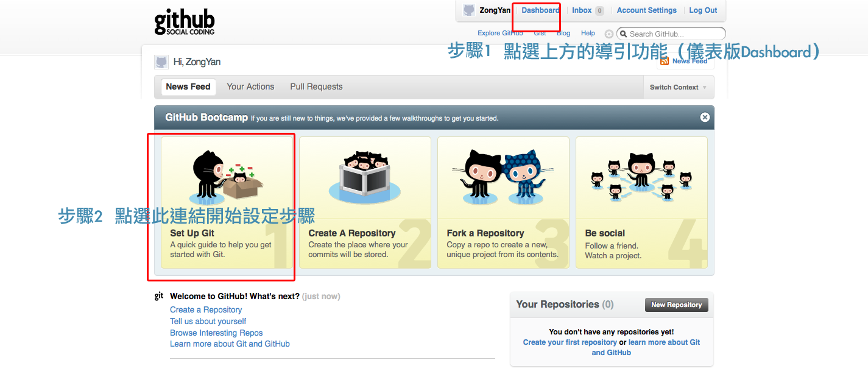Click the ZongYan username link

(495, 10)
